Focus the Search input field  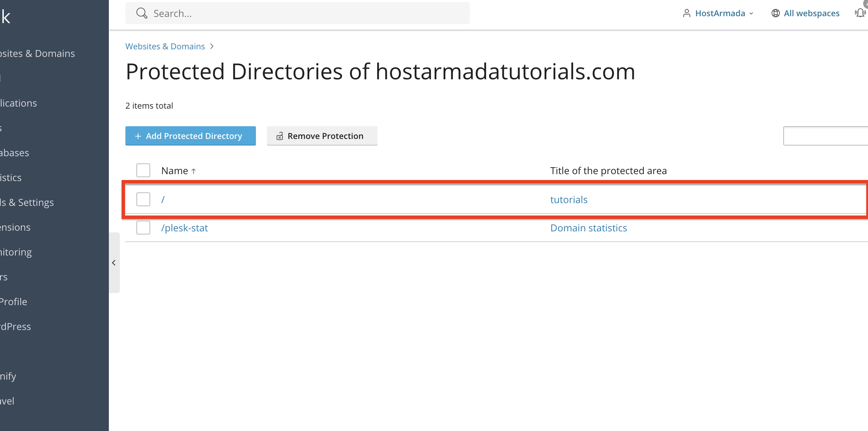[x=298, y=13]
